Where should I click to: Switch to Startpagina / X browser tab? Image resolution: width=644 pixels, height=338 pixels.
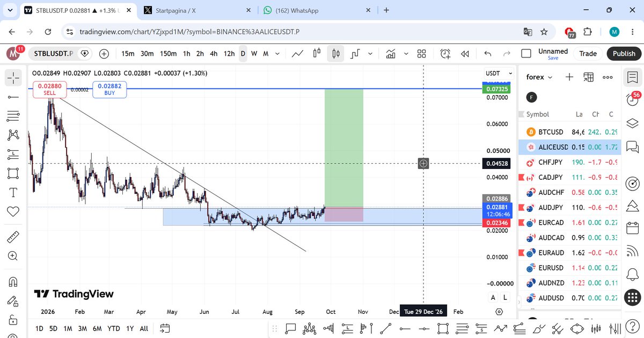pyautogui.click(x=198, y=10)
